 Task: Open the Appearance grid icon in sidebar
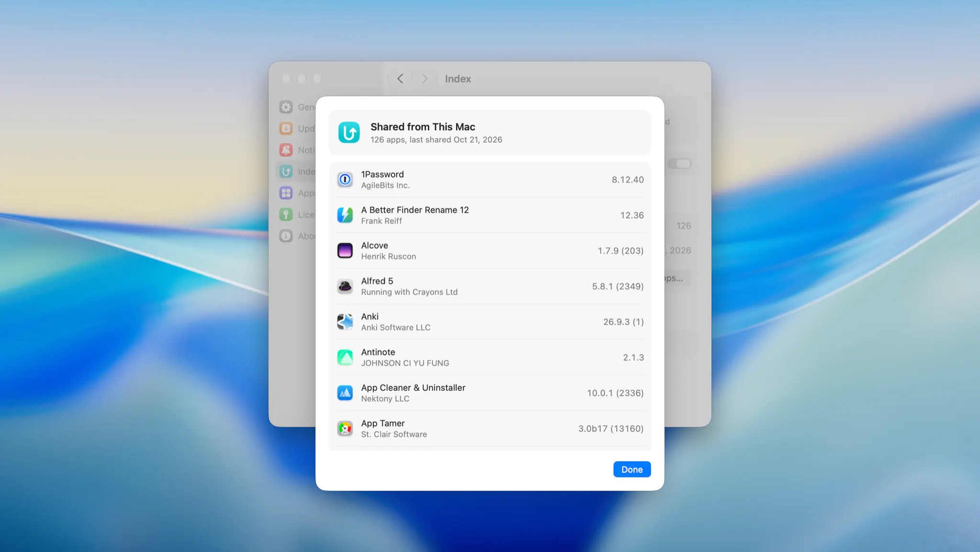(x=286, y=193)
